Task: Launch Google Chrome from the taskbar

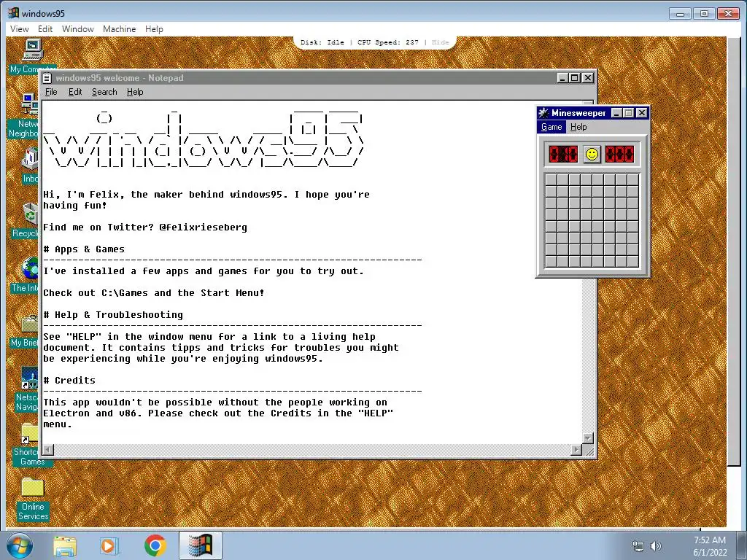Action: coord(155,546)
